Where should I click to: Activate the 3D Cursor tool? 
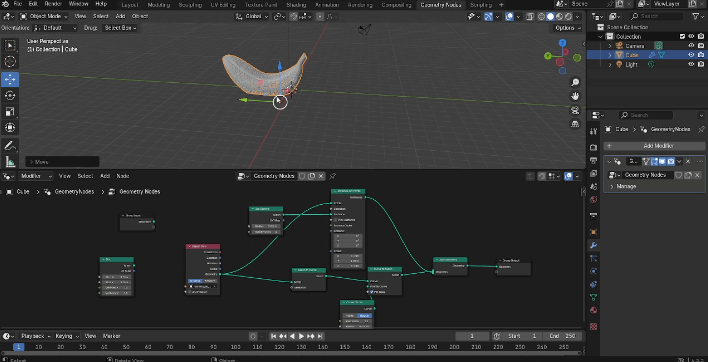pos(10,62)
